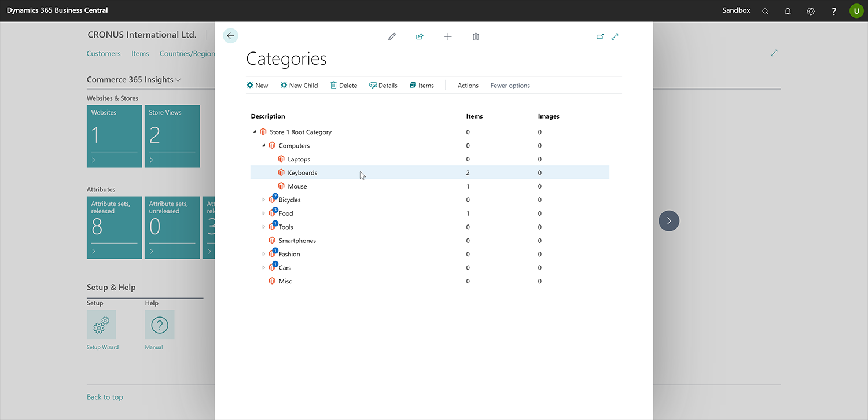The width and height of the screenshot is (868, 420).
Task: Open the Actions menu
Action: click(x=468, y=86)
